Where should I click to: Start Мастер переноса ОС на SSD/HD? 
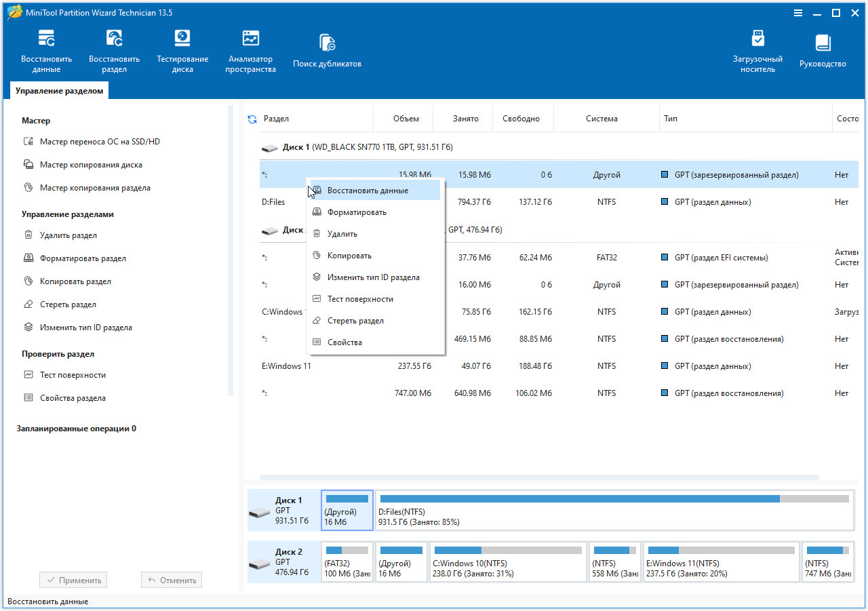100,142
